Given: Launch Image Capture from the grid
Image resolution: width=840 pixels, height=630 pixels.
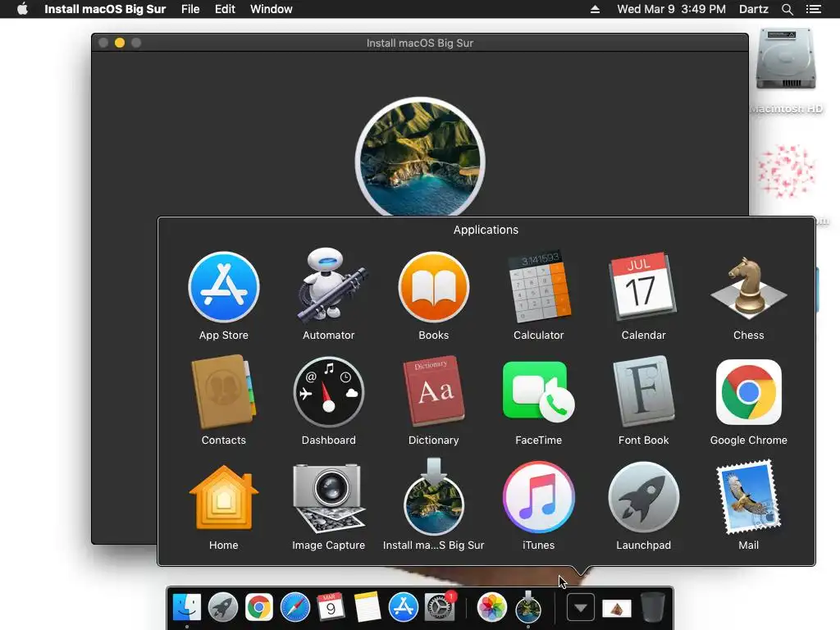Looking at the screenshot, I should tap(328, 497).
